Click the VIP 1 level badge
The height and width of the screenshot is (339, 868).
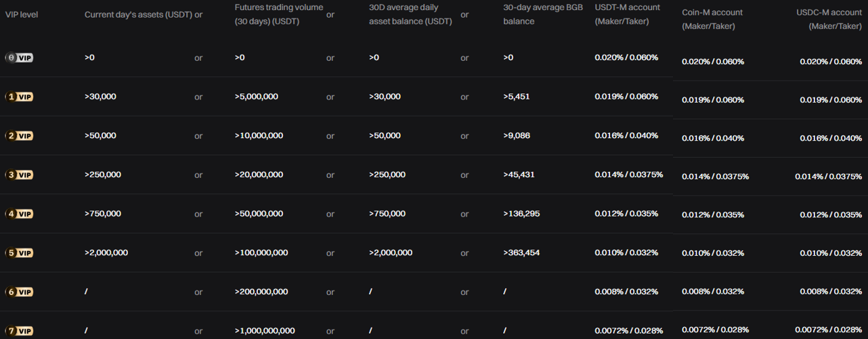[x=19, y=97]
